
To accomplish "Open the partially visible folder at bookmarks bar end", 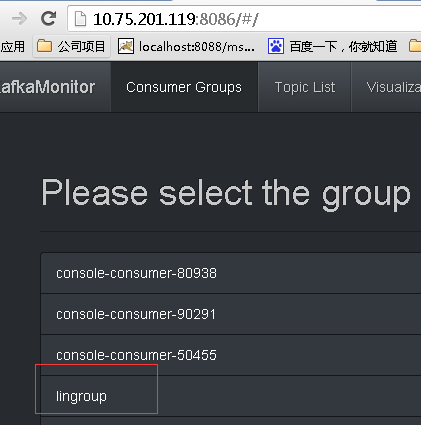I will coord(415,46).
